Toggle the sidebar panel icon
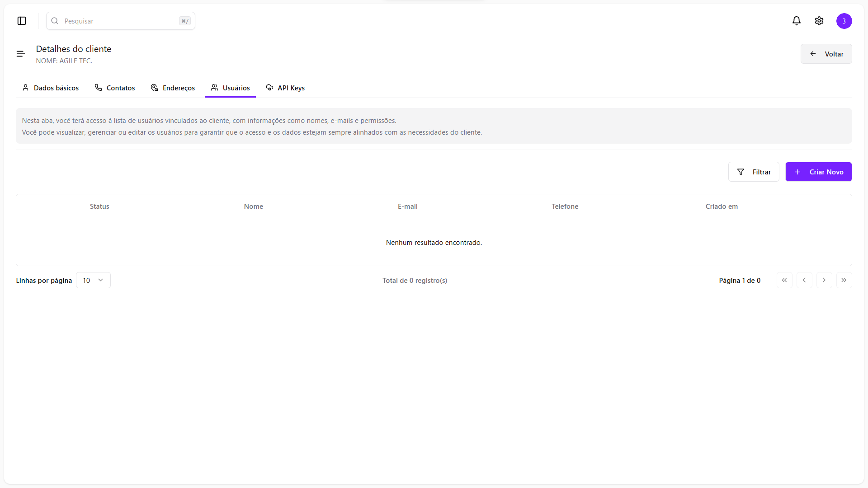 click(22, 21)
